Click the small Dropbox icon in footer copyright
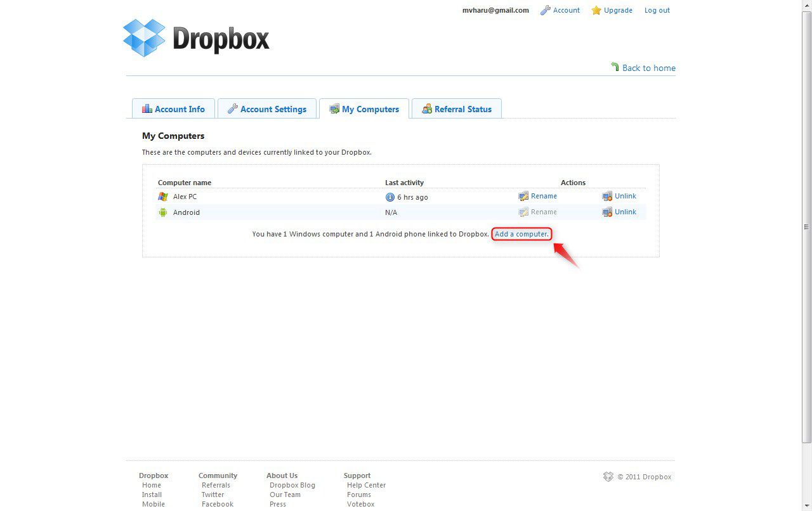The image size is (812, 511). [608, 477]
